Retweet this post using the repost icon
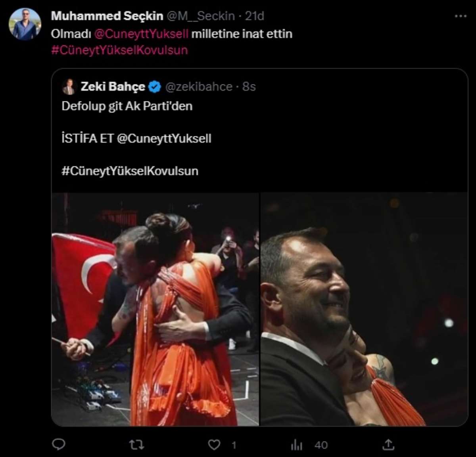The height and width of the screenshot is (457, 476). pos(136,445)
